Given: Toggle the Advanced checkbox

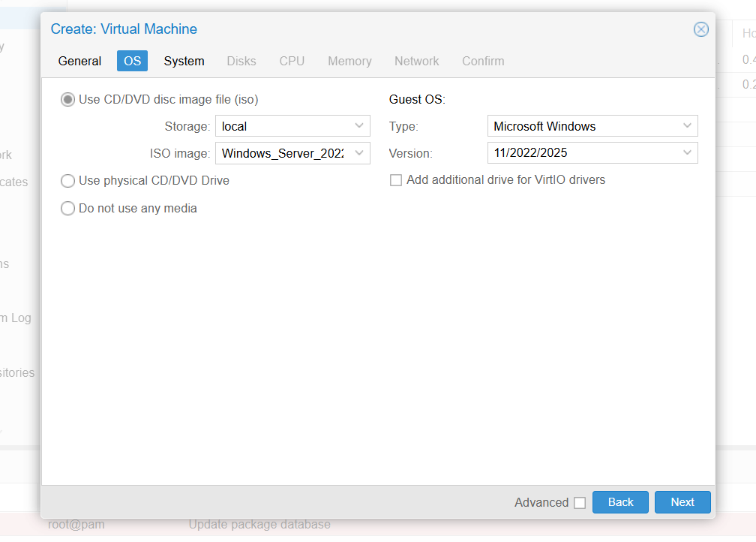Looking at the screenshot, I should tap(580, 503).
